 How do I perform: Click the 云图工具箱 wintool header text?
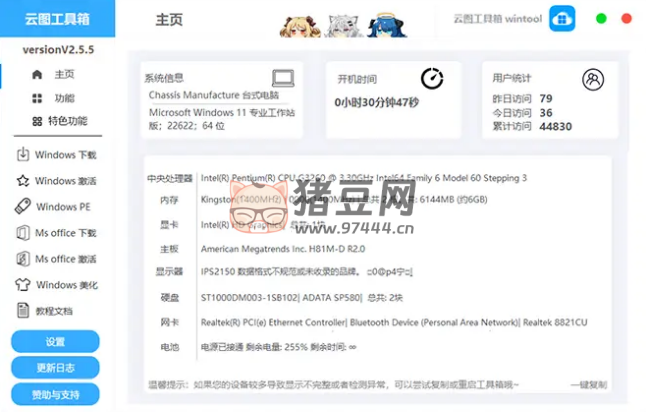498,19
